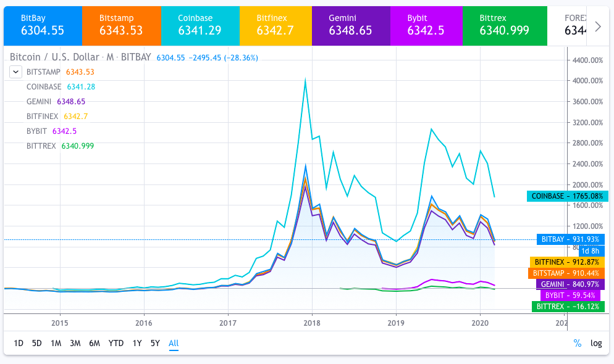Viewport: 614px width, 364px height.
Task: Select the Bittrex exchange tab
Action: point(505,26)
